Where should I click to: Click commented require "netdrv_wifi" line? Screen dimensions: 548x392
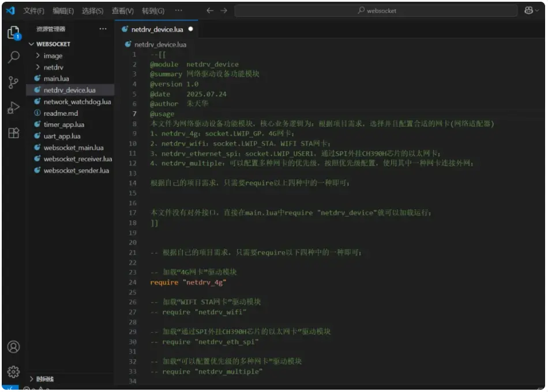point(198,312)
